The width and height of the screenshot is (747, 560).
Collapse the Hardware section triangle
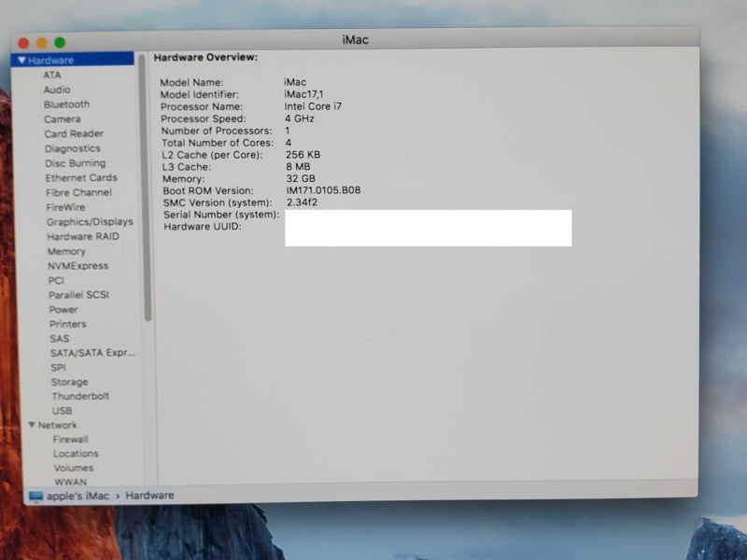21,60
